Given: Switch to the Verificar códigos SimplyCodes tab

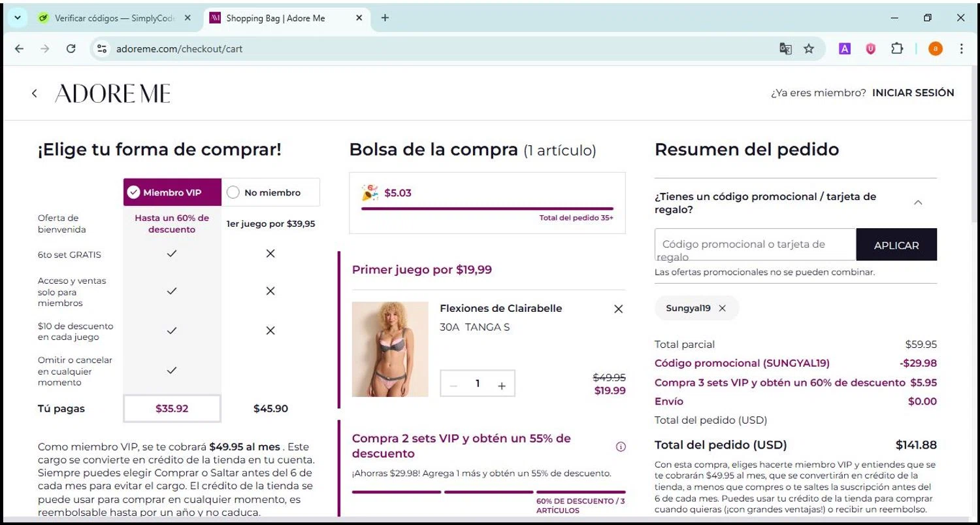Looking at the screenshot, I should pos(115,18).
